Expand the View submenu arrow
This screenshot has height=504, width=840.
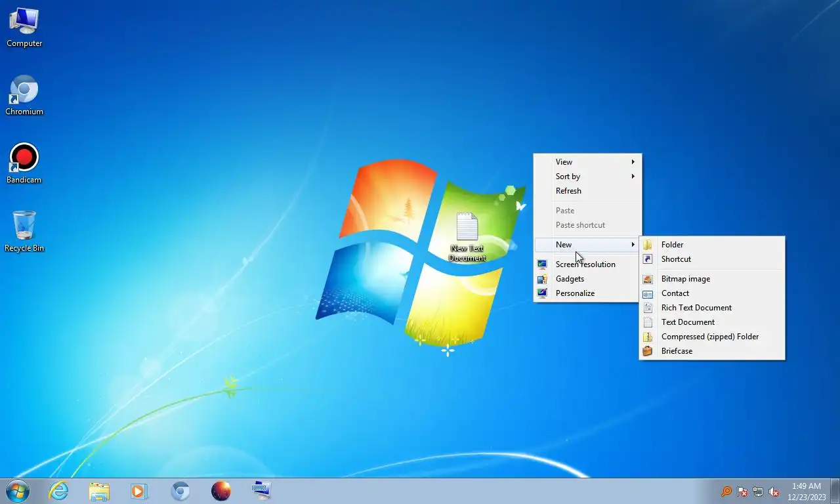(633, 162)
